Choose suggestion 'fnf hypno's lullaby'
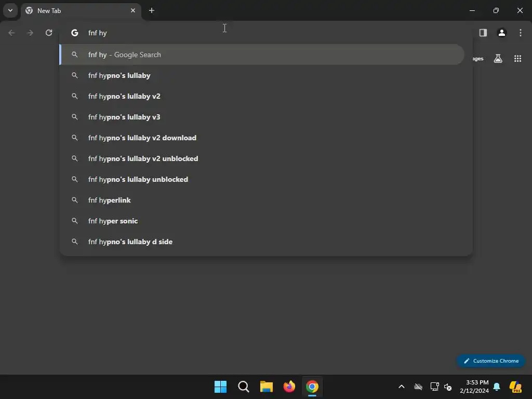532x399 pixels. (262, 75)
